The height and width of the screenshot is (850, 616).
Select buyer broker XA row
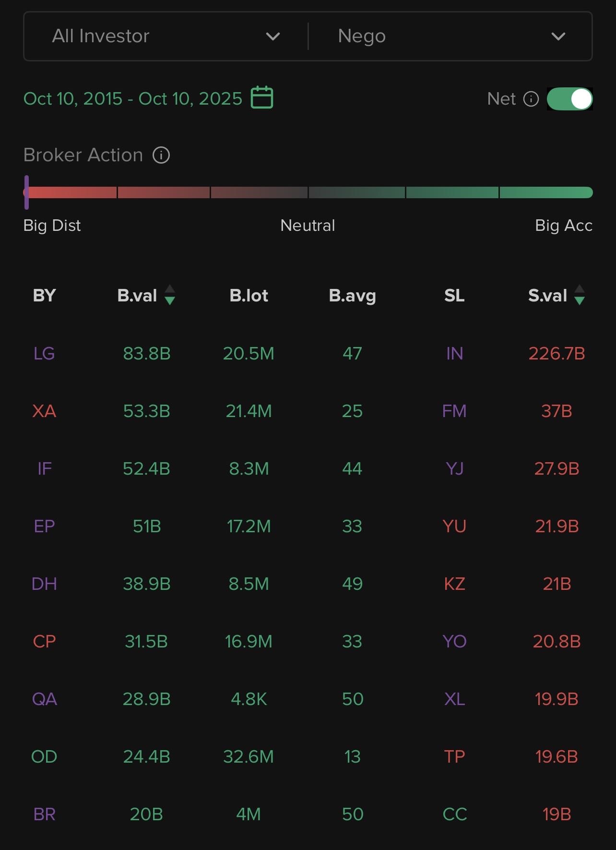pos(44,411)
